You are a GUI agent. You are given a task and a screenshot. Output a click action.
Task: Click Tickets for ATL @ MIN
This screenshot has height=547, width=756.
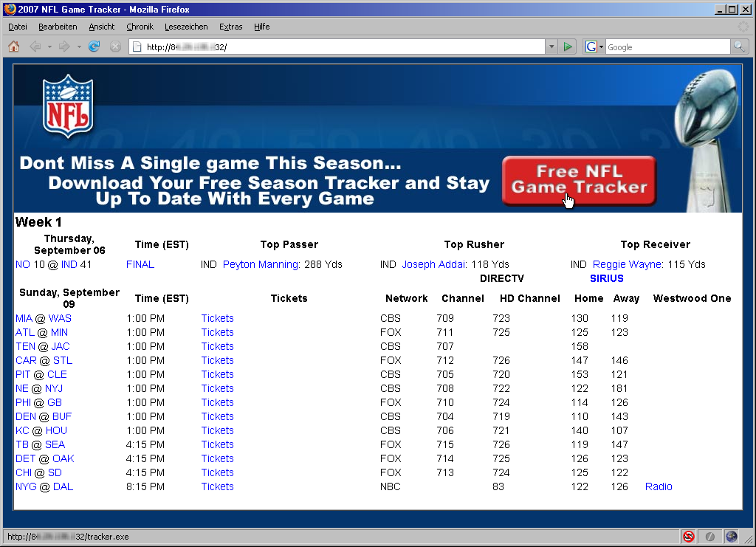pyautogui.click(x=218, y=332)
